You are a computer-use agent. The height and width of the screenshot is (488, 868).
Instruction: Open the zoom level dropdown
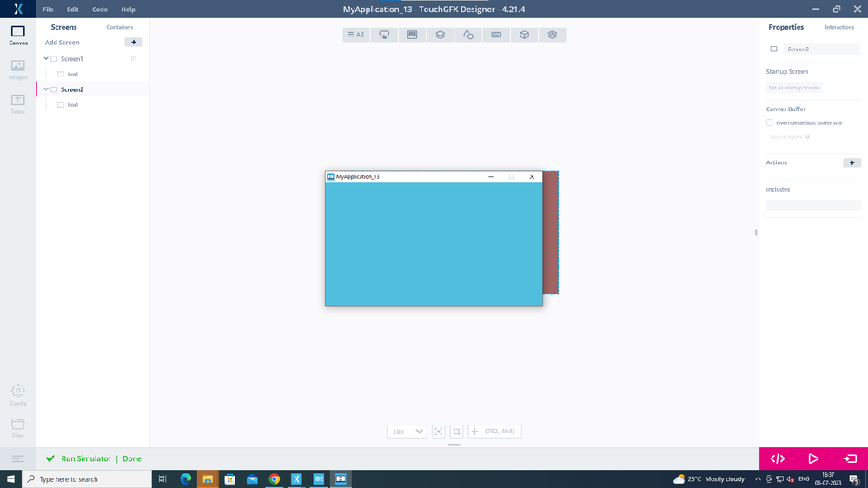407,432
